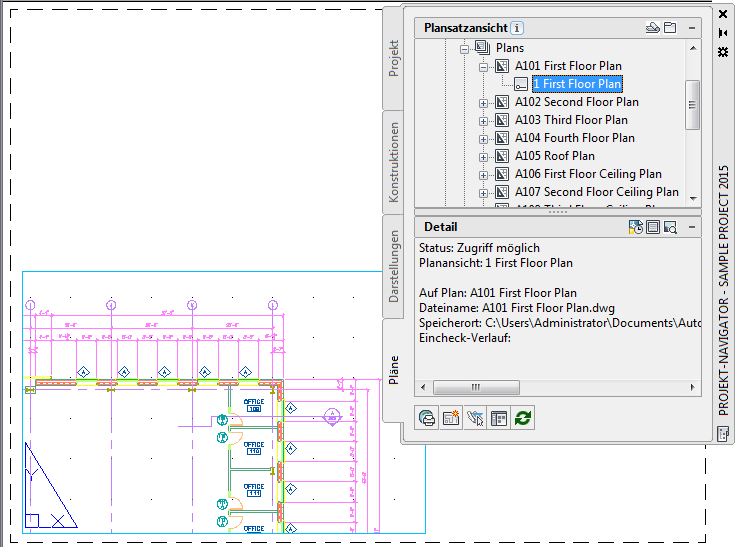
Task: Click the sheet icon next to A101 First Floor Plan
Action: pos(502,66)
